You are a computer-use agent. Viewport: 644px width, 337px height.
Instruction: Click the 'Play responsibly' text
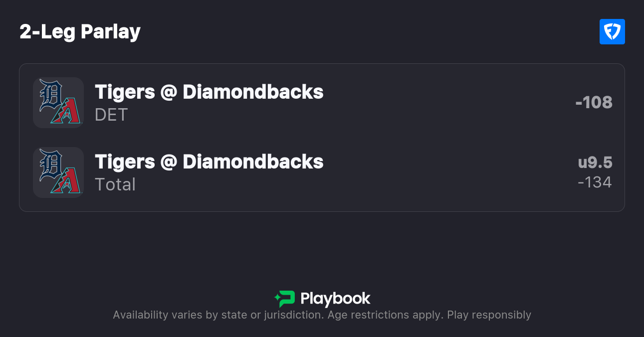pyautogui.click(x=489, y=315)
